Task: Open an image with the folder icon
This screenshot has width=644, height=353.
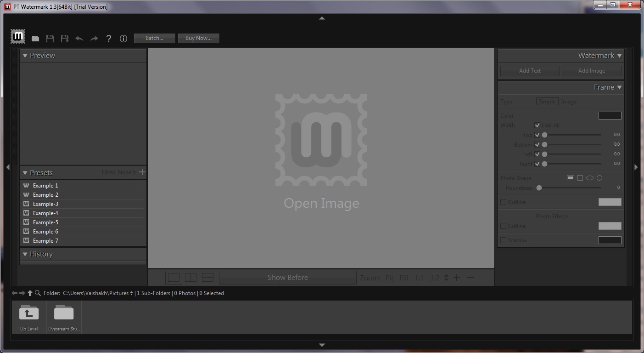Action: [x=35, y=39]
